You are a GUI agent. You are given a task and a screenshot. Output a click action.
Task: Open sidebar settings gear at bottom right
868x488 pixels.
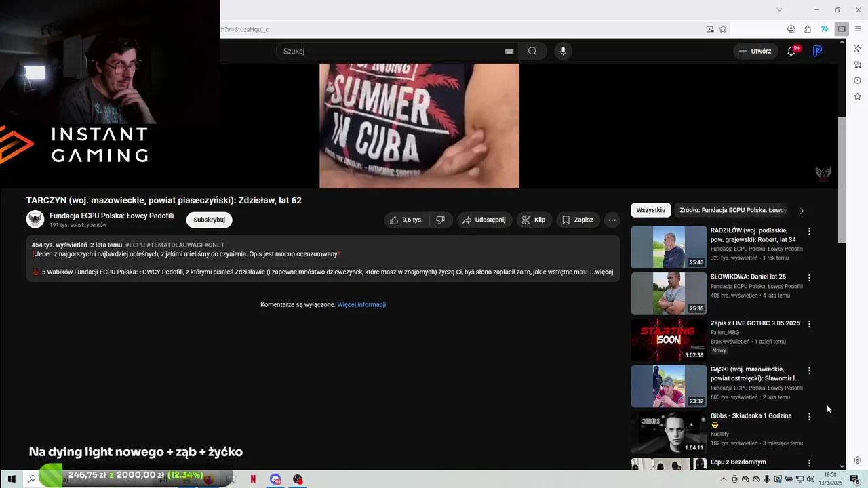pos(858,460)
